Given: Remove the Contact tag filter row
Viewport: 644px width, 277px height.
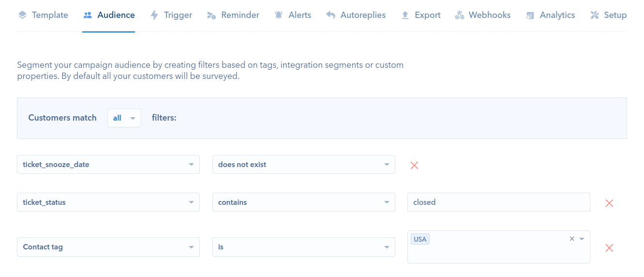Looking at the screenshot, I should (x=609, y=247).
